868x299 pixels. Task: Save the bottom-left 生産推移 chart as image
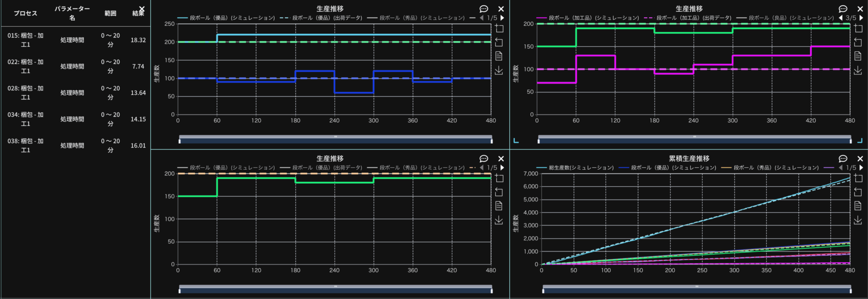pyautogui.click(x=499, y=220)
